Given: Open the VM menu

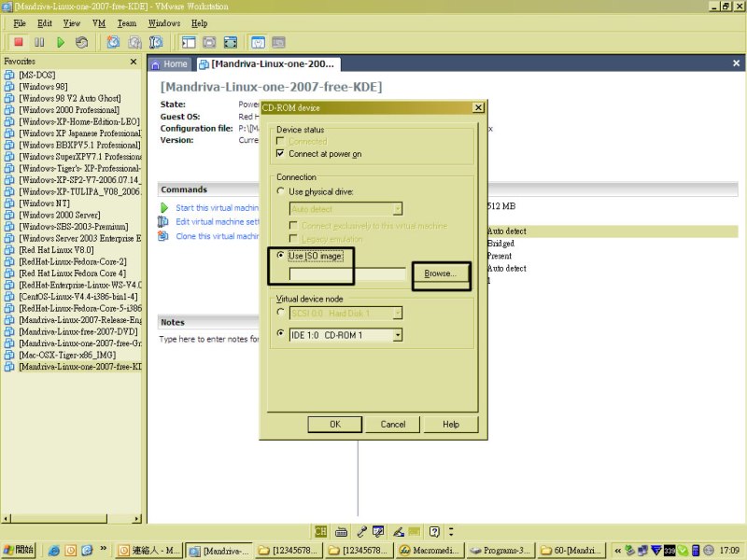Looking at the screenshot, I should (99, 23).
